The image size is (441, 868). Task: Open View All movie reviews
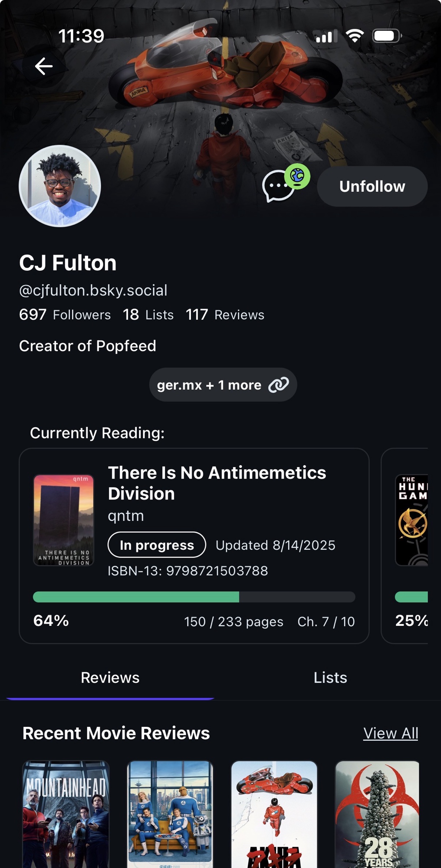pyautogui.click(x=391, y=733)
